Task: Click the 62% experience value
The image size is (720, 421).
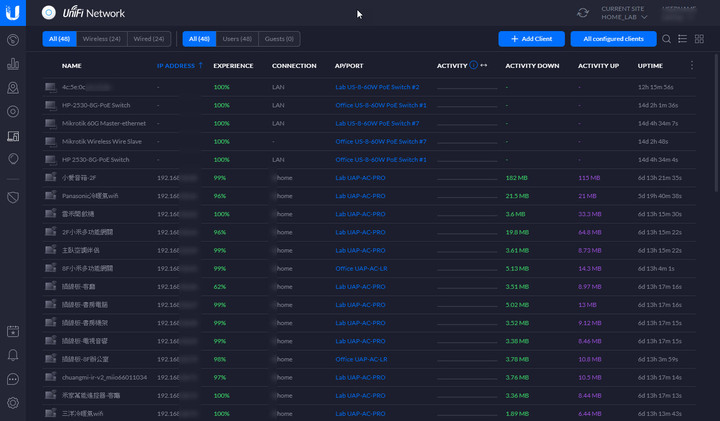Action: (219, 286)
